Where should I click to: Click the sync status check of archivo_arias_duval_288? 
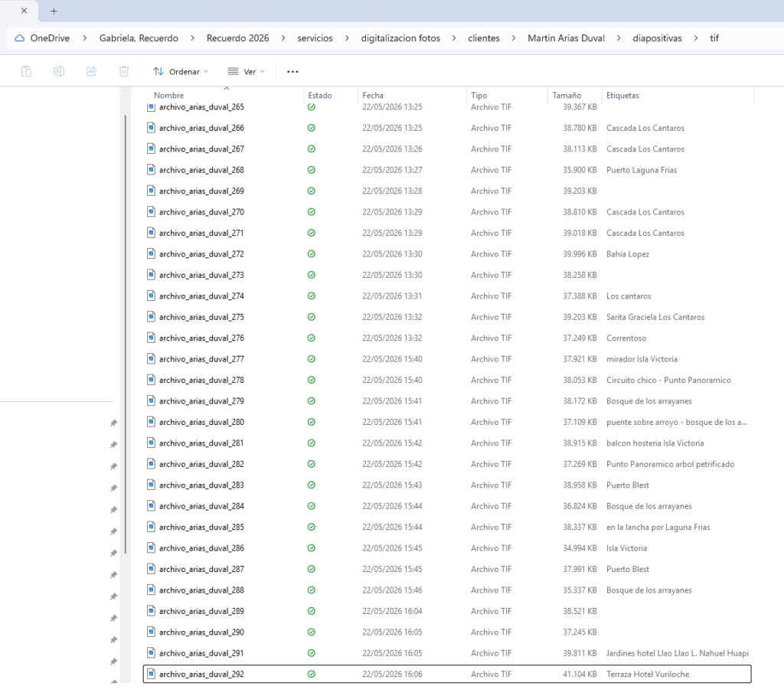[312, 590]
